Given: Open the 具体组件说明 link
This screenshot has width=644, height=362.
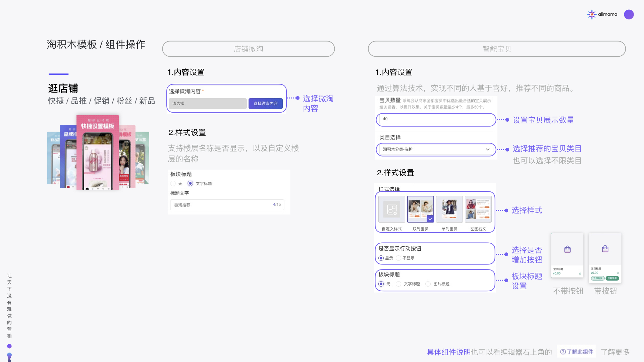Looking at the screenshot, I should [448, 352].
